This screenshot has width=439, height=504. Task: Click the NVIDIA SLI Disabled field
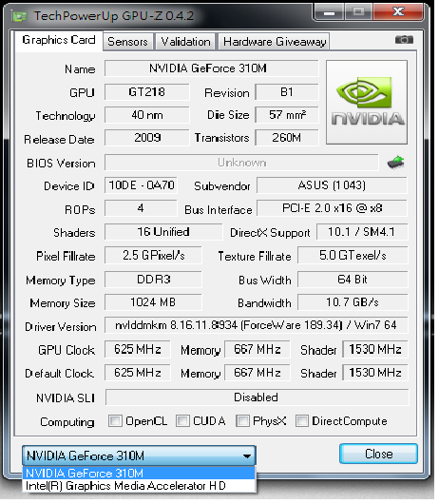click(258, 397)
